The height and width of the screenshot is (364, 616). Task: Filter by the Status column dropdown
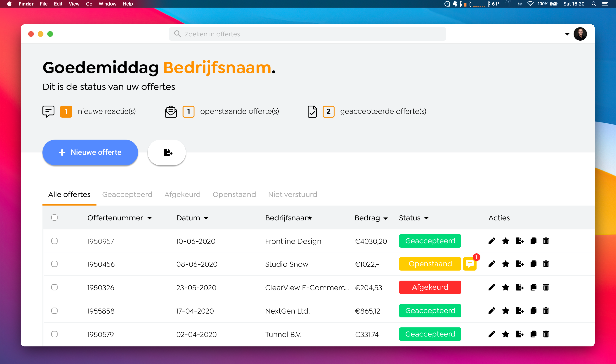(x=426, y=218)
